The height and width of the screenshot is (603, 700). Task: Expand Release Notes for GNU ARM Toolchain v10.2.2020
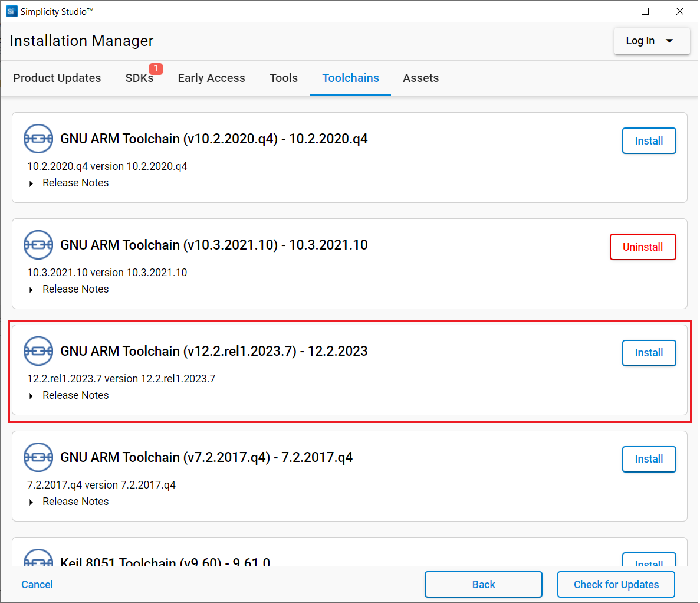tap(75, 183)
